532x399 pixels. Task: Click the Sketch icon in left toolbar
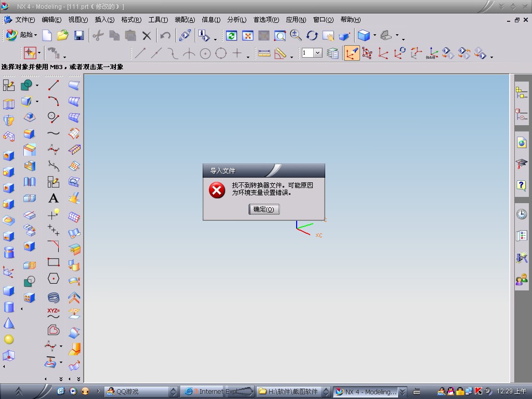pos(9,85)
